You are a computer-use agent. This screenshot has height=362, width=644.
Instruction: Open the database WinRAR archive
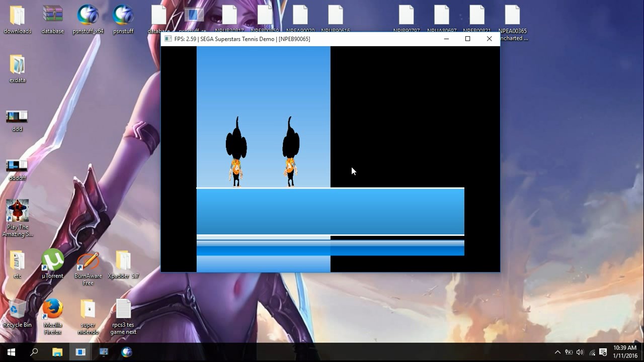pos(52,16)
